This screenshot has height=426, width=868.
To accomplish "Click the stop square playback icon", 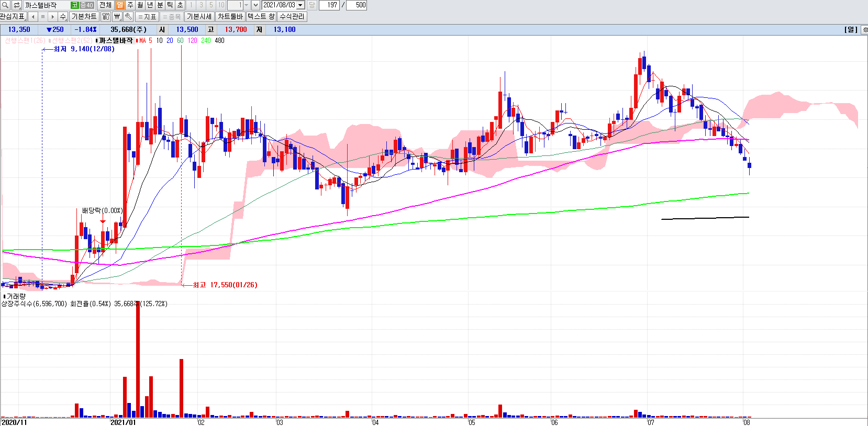I will pos(43,17).
